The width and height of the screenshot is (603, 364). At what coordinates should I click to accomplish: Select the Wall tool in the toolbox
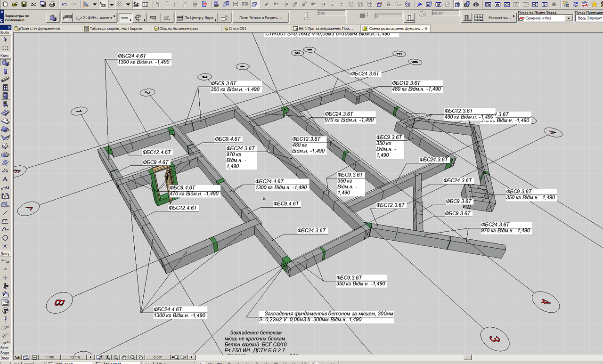point(5,63)
